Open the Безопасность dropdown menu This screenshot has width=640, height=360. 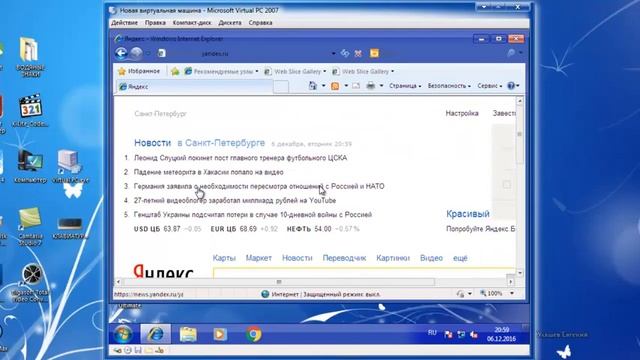click(x=449, y=86)
